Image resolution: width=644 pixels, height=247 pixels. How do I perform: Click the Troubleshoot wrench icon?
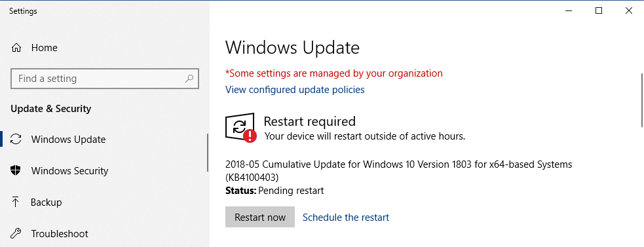click(16, 234)
